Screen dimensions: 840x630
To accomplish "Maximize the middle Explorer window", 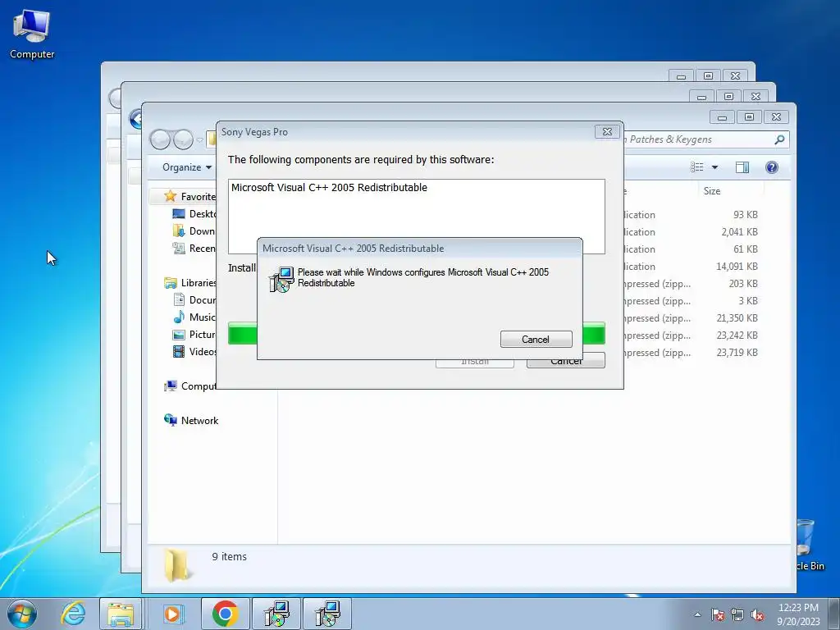I will [728, 97].
